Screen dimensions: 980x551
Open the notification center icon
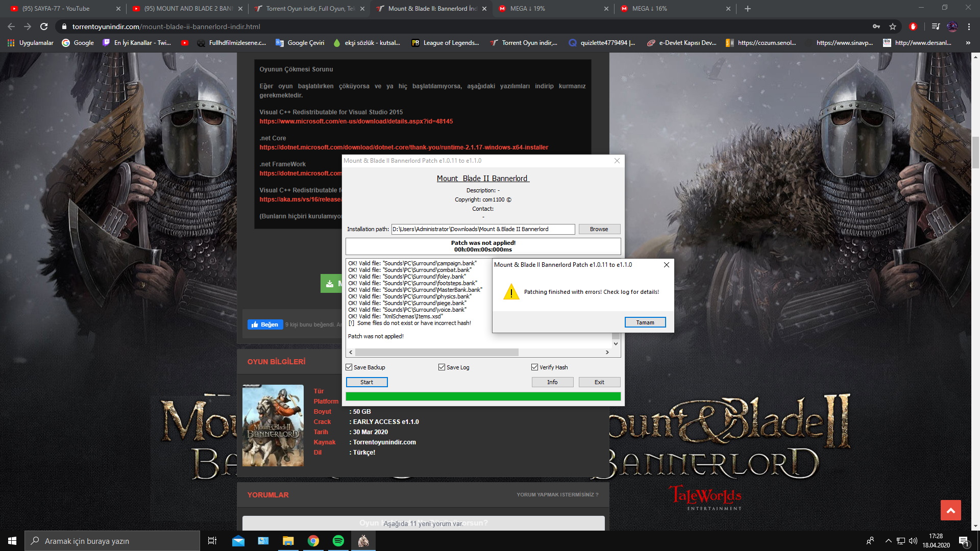[964, 541]
